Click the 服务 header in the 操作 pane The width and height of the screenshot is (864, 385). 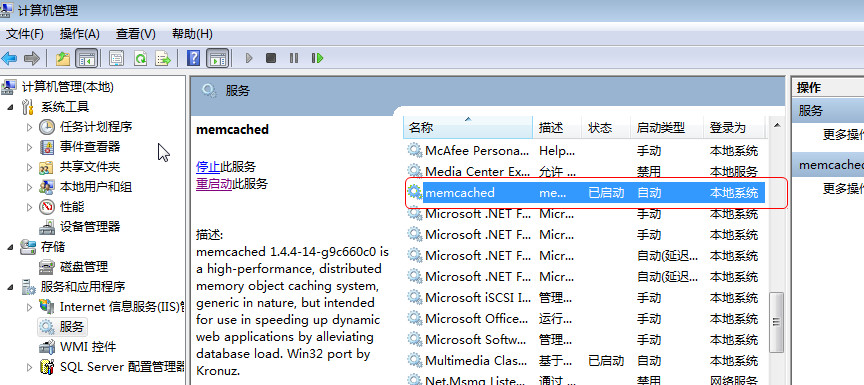tap(828, 111)
